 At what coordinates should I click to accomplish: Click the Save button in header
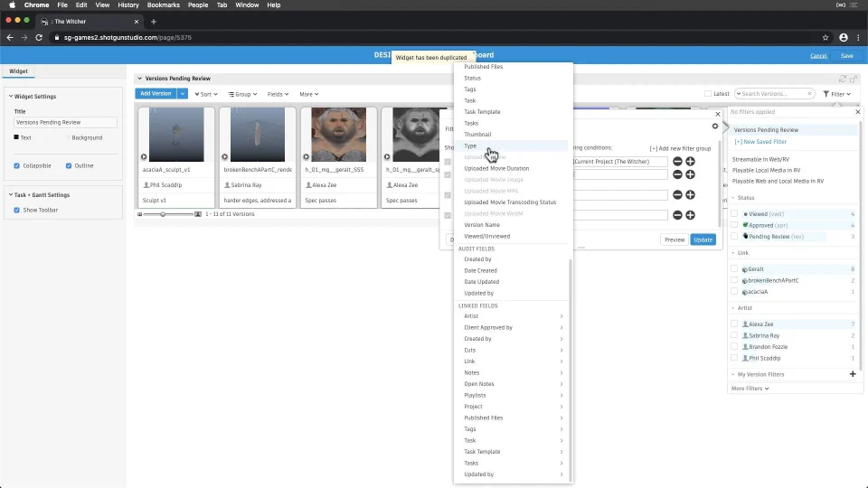pos(847,56)
